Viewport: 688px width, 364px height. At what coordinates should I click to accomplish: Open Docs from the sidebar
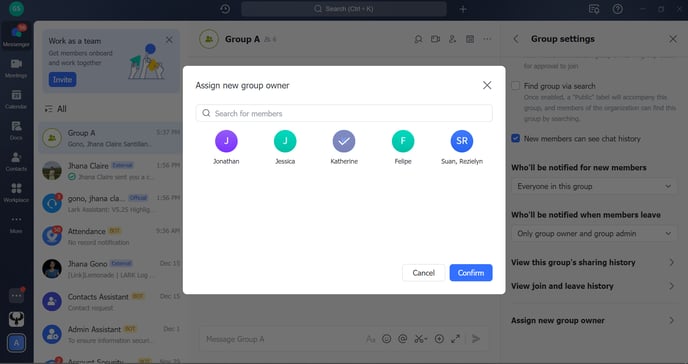pyautogui.click(x=16, y=130)
